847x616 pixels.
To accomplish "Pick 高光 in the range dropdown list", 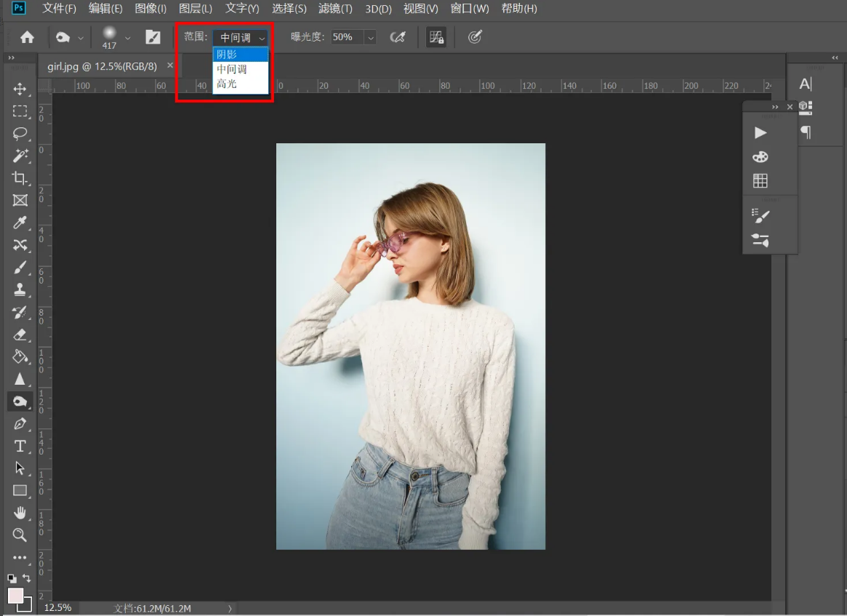I will coord(227,84).
